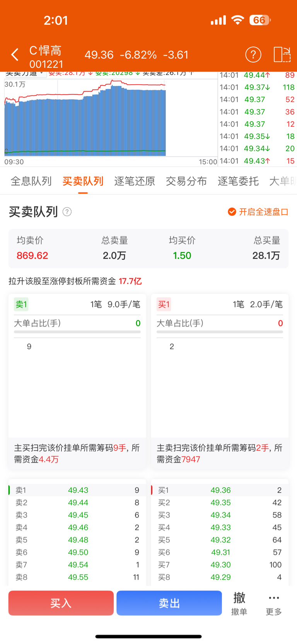Tap the red 买入 button

point(61,603)
